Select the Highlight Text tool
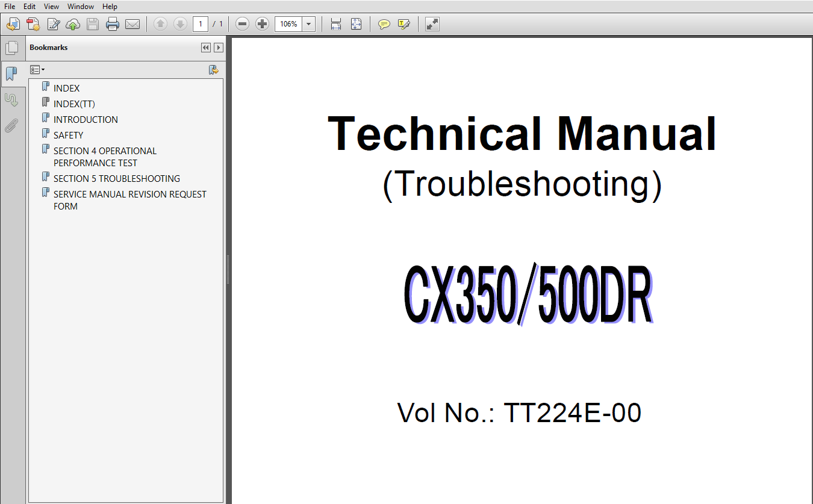 coord(403,24)
